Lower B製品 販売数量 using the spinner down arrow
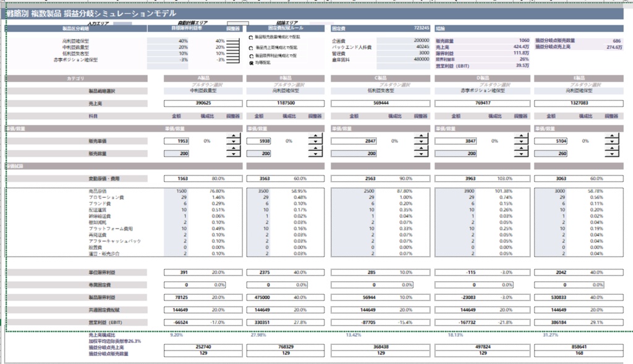This screenshot has width=633, height=364. 315,154
